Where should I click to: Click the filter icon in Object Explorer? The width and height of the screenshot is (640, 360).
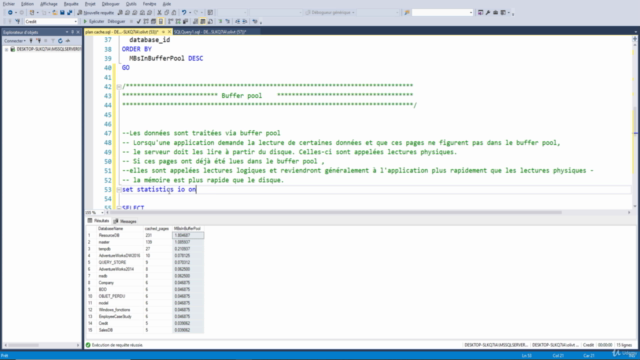pos(53,40)
